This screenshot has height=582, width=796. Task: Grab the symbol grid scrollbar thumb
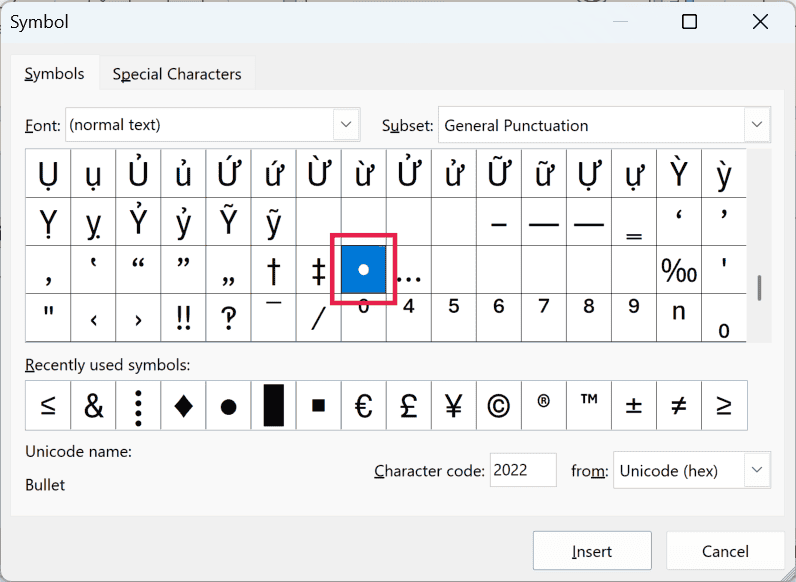[759, 288]
